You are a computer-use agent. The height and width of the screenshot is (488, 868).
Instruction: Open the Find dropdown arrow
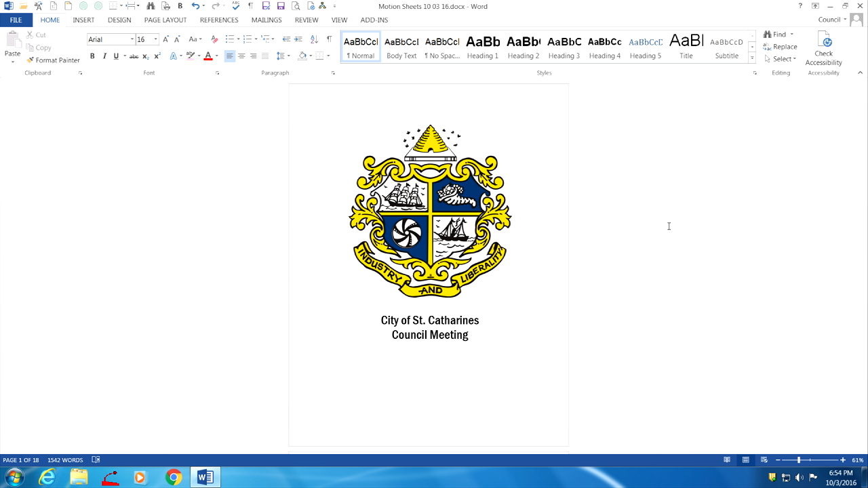[791, 35]
